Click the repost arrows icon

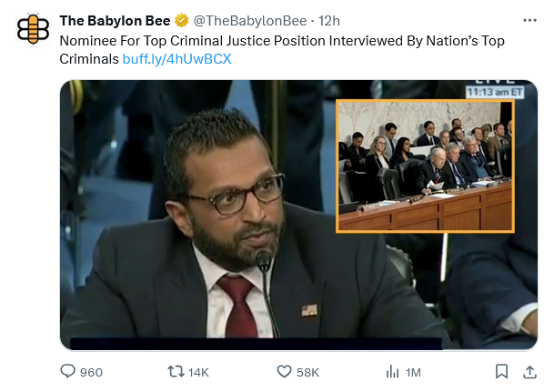pos(176,372)
